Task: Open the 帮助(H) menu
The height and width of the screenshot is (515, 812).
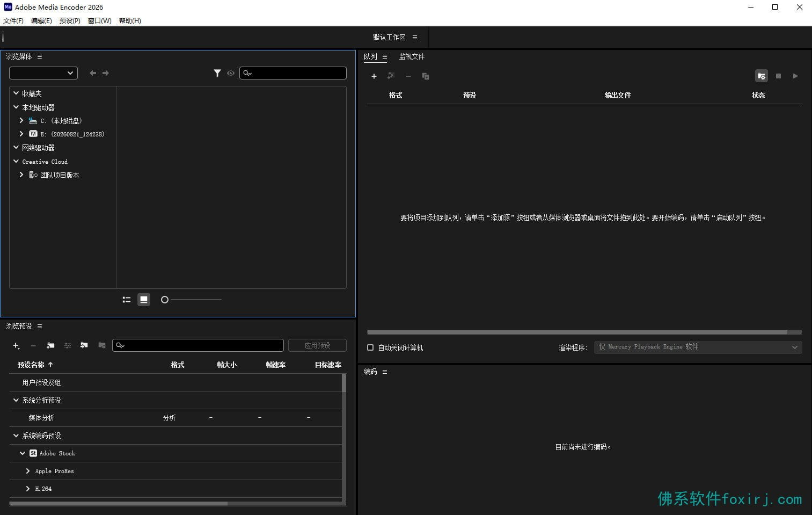Action: (130, 20)
